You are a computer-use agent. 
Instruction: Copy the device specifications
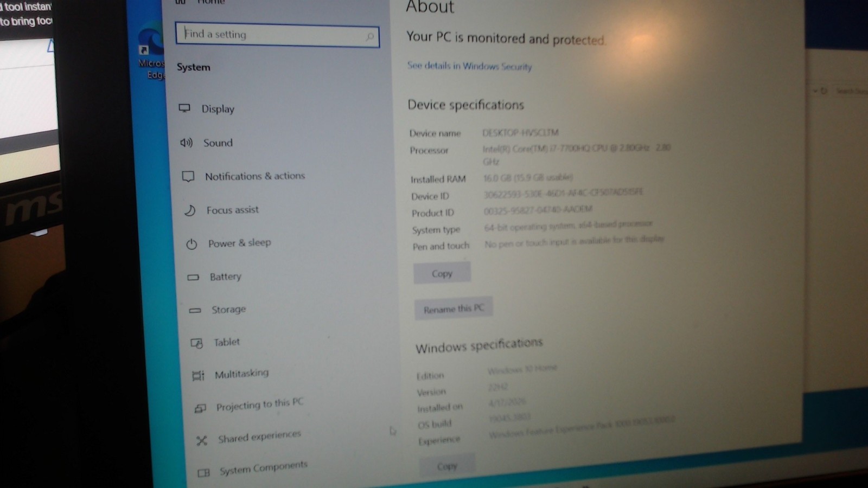442,274
